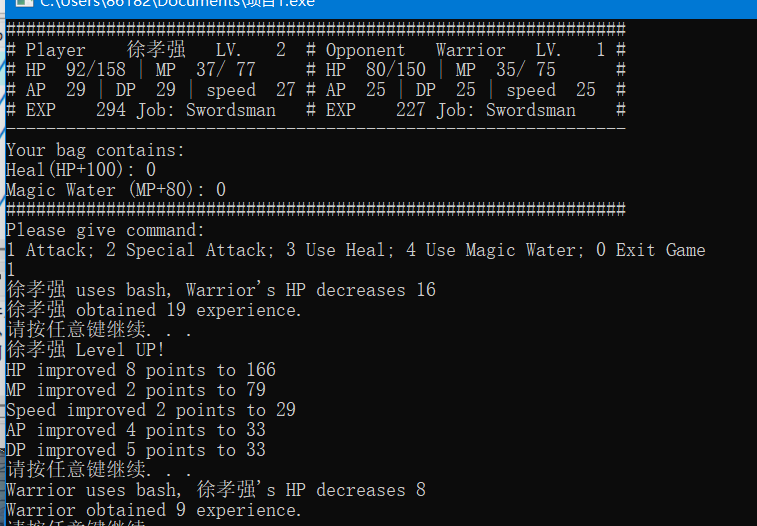The image size is (757, 526).
Task: Click the Player EXP 294 value
Action: [111, 110]
